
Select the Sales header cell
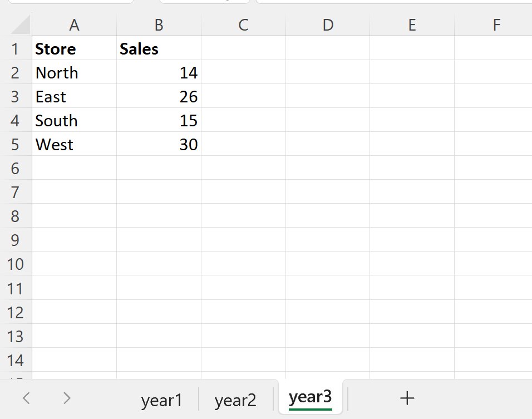coord(159,48)
